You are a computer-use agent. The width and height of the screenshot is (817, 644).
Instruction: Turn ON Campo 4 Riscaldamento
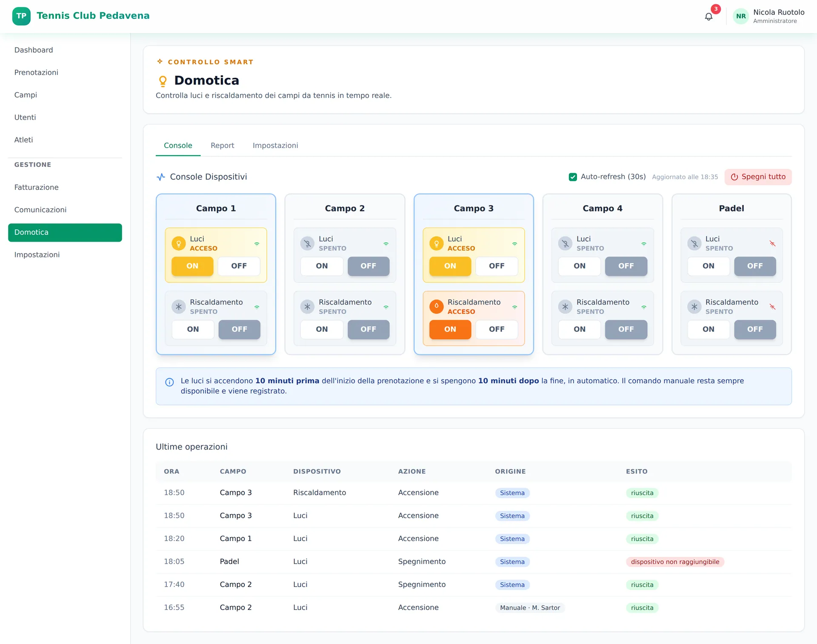580,330
